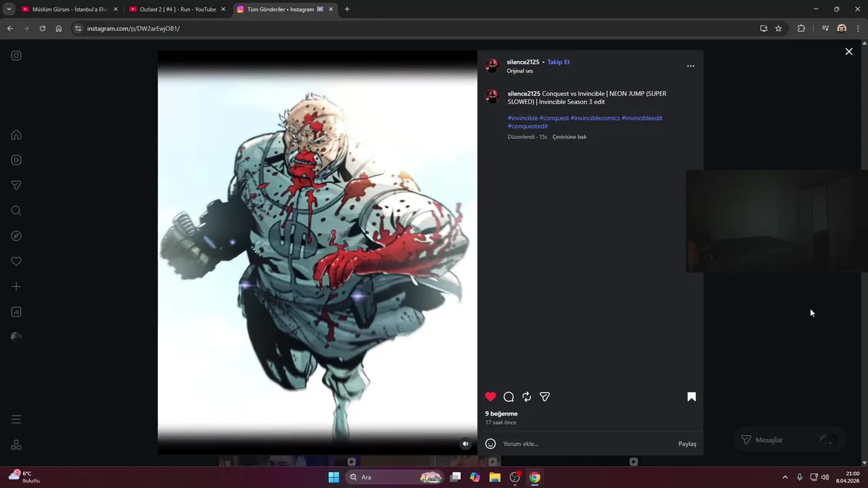Click the 'Yorum ekle...' comment field

pos(587,444)
